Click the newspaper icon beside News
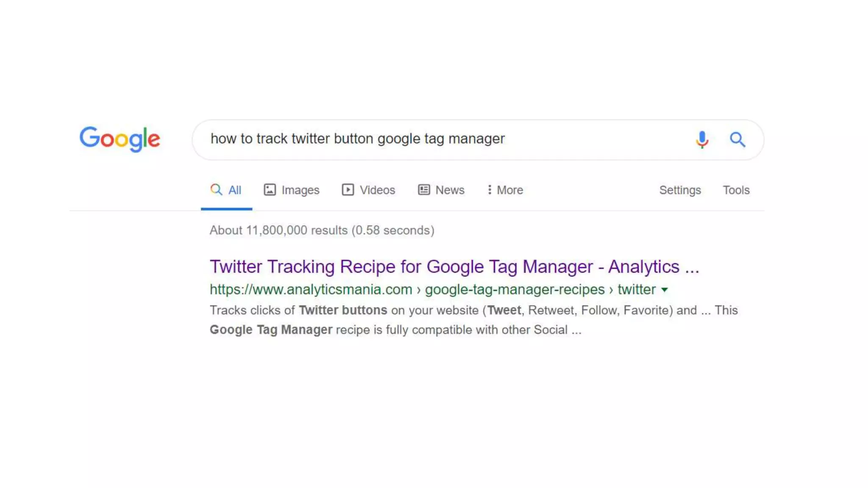This screenshot has height=488, width=868. pyautogui.click(x=424, y=190)
